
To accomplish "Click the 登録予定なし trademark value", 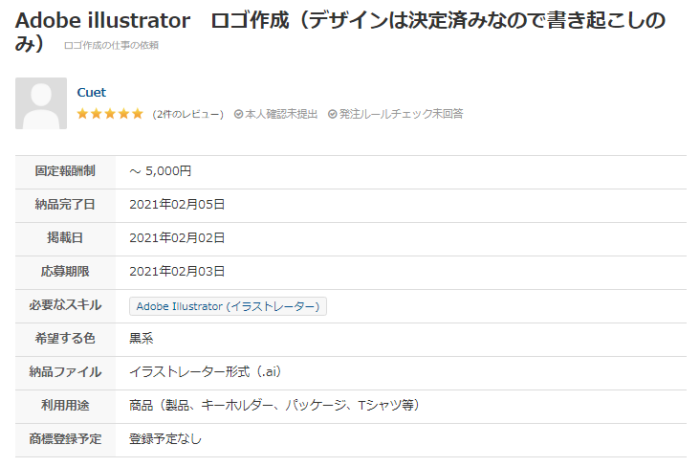I will tap(165, 438).
